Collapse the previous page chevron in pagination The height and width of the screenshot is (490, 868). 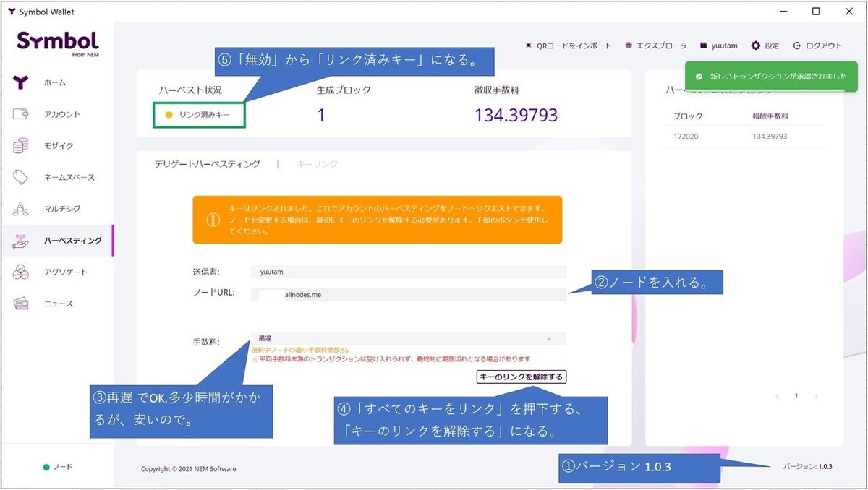[x=778, y=396]
